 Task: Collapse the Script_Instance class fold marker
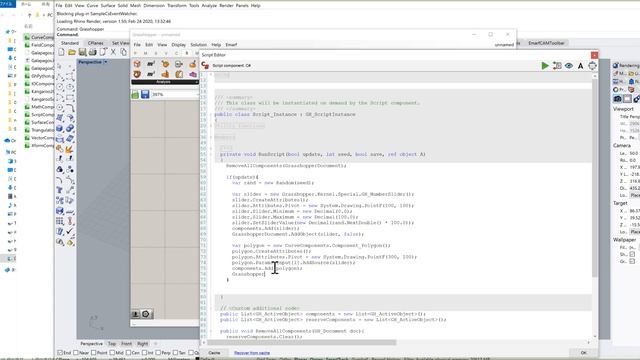coord(211,114)
